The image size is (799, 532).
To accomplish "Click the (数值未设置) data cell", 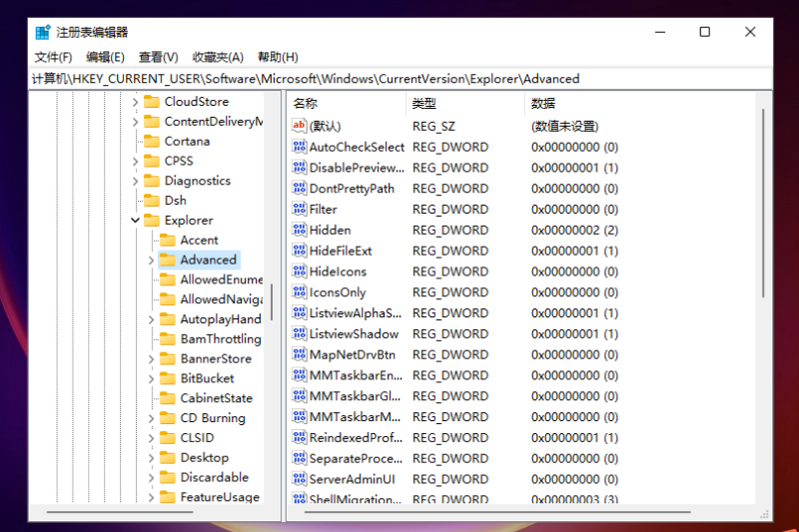I will pyautogui.click(x=564, y=126).
